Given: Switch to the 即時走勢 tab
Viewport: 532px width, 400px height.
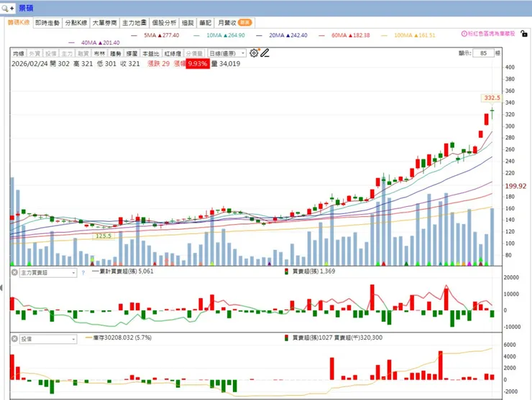Looking at the screenshot, I should point(47,23).
